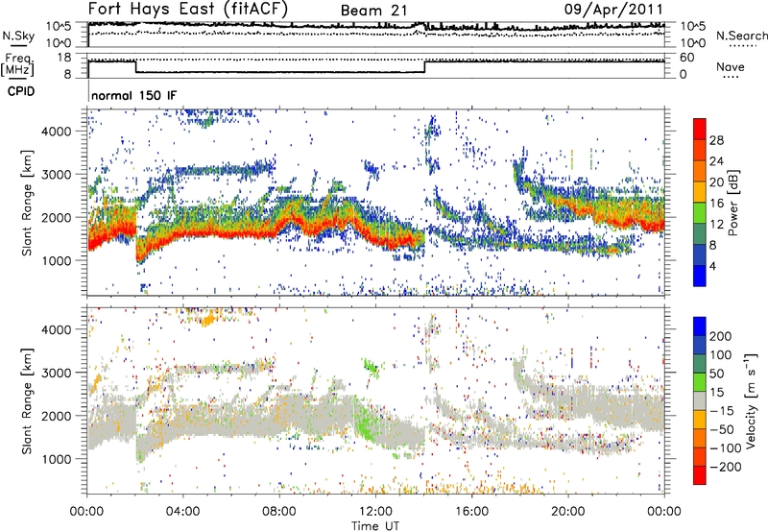Click the 'N.Search' legend label

tap(741, 36)
